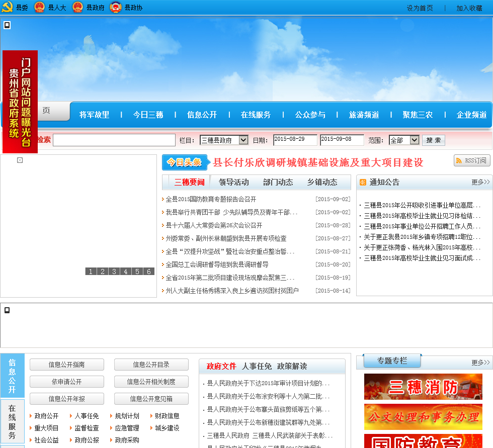The width and height of the screenshot is (493, 448).
Task: Click the end date field 2015-09-08
Action: point(342,140)
